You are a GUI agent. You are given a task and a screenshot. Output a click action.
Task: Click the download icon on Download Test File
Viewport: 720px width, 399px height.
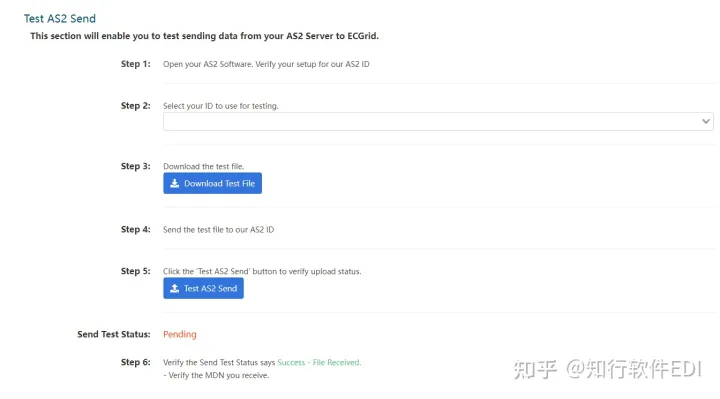pos(174,183)
